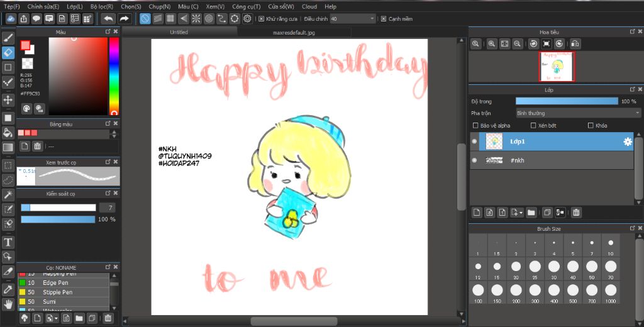Screen dimensions: 644x327
Task: Toggle the Cạnh mềm checkbox
Action: coord(384,19)
